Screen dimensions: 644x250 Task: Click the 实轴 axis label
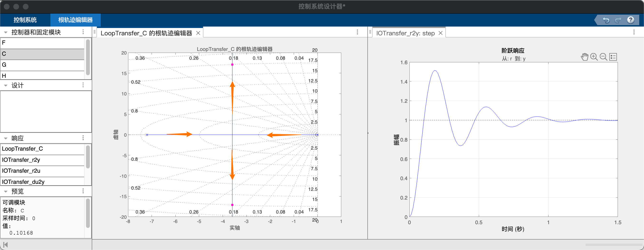(x=235, y=228)
